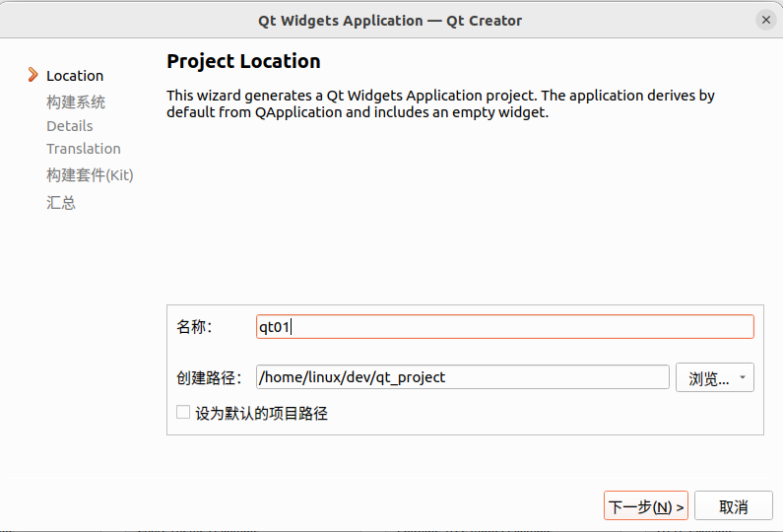Select the Location wizard step
The height and width of the screenshot is (532, 783).
point(75,76)
